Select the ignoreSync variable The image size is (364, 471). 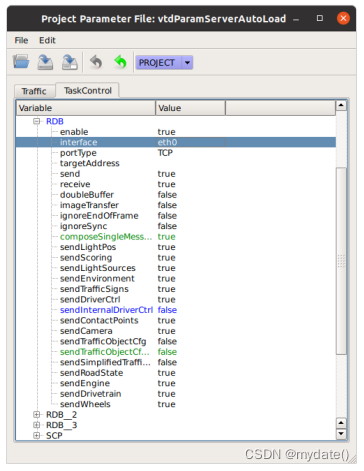(x=83, y=226)
